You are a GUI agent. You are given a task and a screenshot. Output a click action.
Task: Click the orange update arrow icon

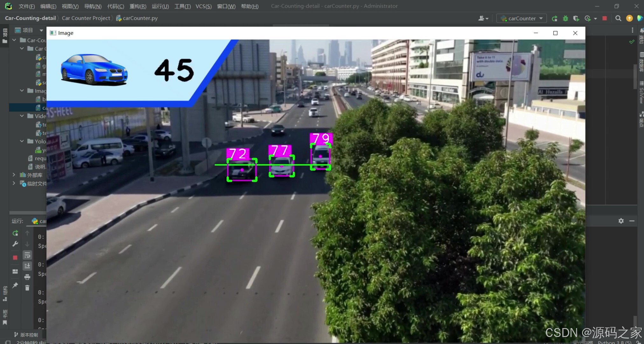pyautogui.click(x=629, y=18)
